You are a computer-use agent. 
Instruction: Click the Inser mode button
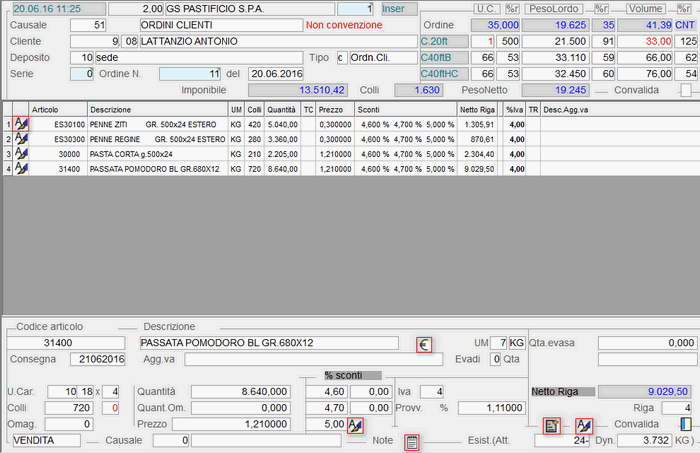(399, 8)
